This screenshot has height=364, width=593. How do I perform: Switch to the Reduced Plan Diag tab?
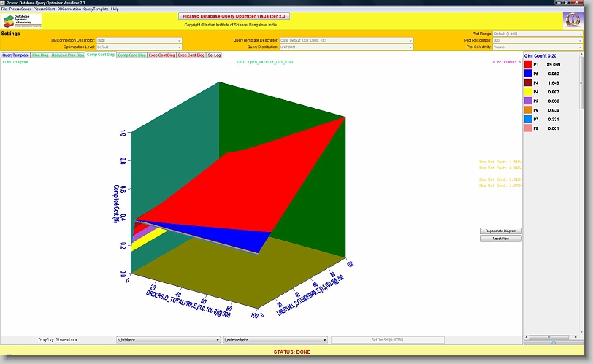point(68,55)
